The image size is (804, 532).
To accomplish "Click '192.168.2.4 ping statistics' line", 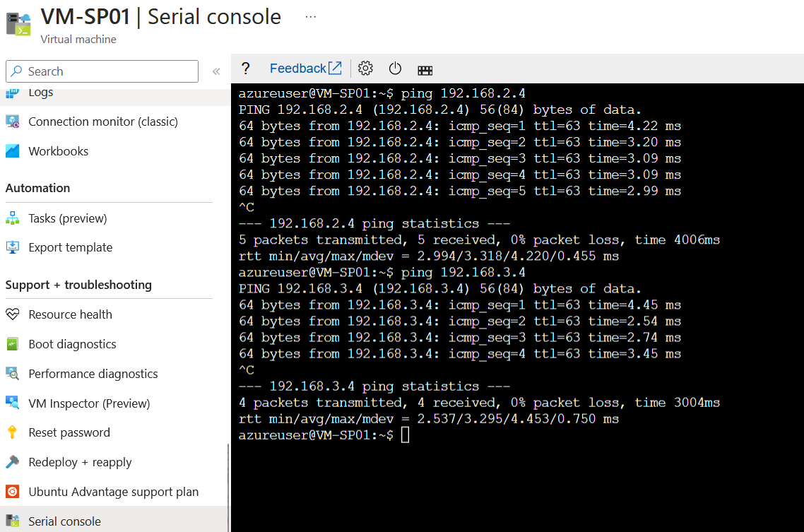I will click(374, 223).
